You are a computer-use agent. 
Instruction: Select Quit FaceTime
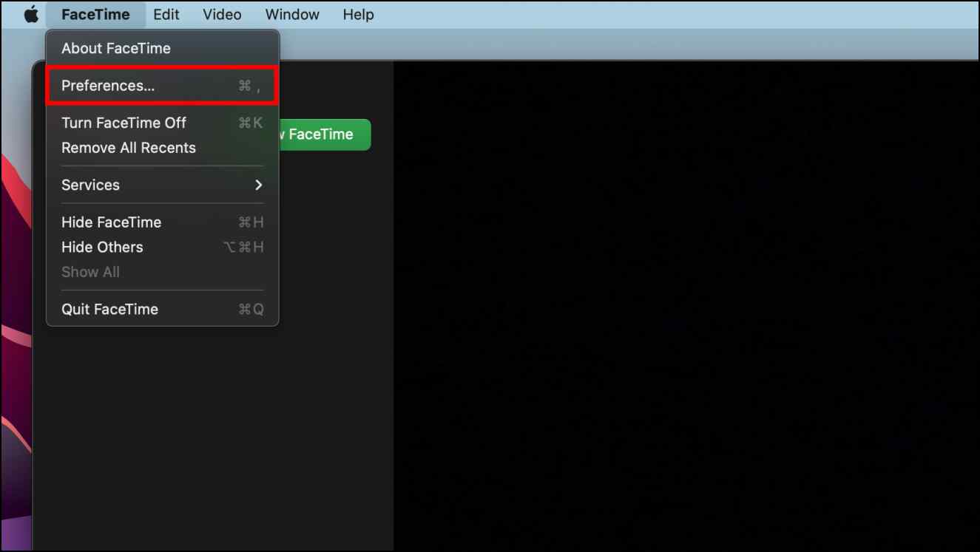pyautogui.click(x=163, y=309)
